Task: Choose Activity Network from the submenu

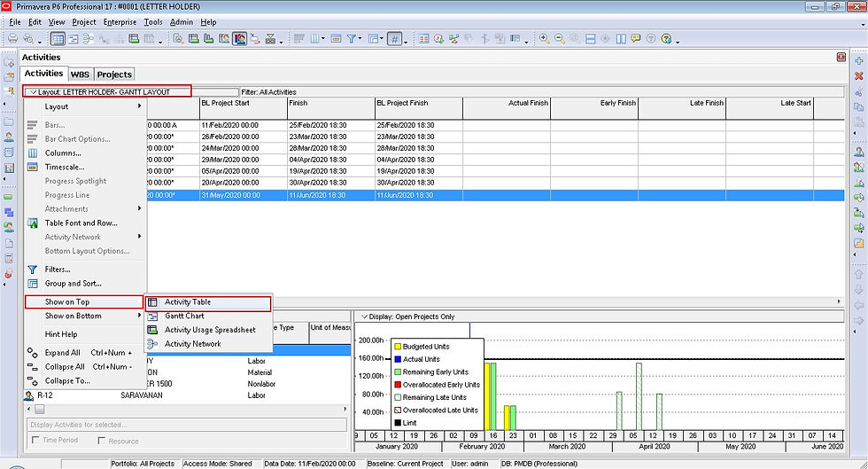Action: click(208, 344)
